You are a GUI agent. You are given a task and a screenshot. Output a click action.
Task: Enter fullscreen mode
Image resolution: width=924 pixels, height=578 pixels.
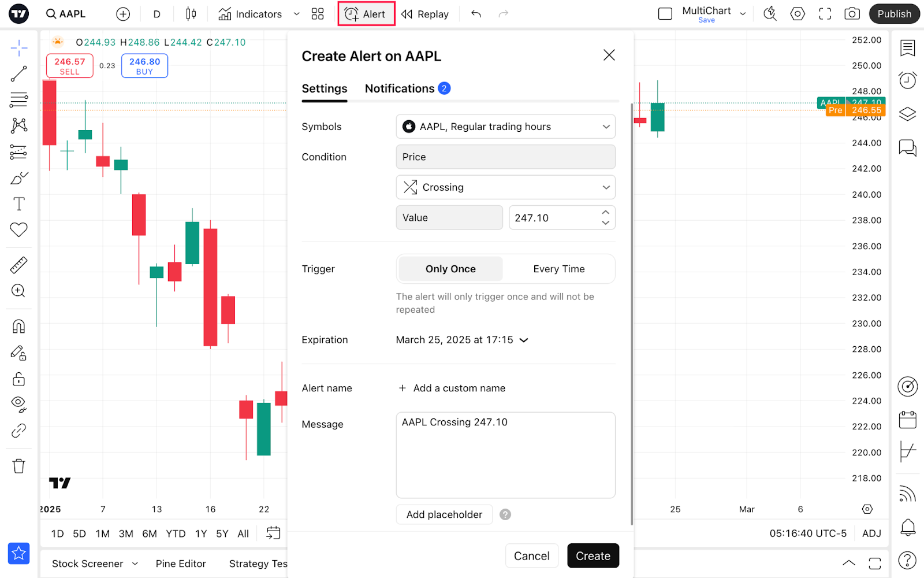tap(825, 14)
